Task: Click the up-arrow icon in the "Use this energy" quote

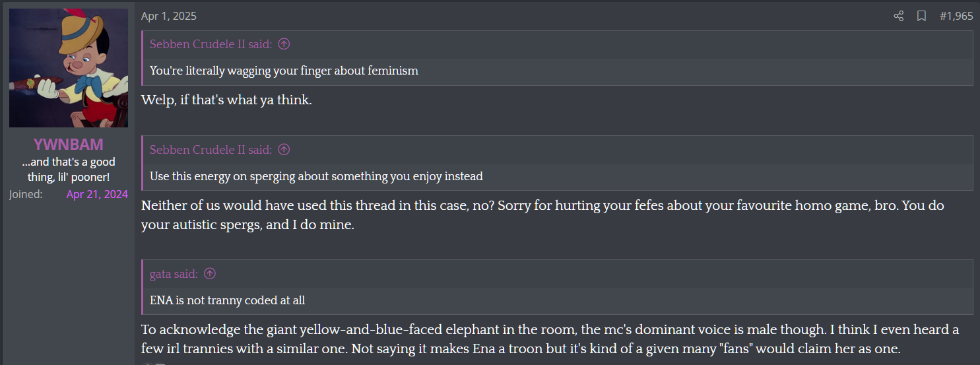Action: point(284,150)
